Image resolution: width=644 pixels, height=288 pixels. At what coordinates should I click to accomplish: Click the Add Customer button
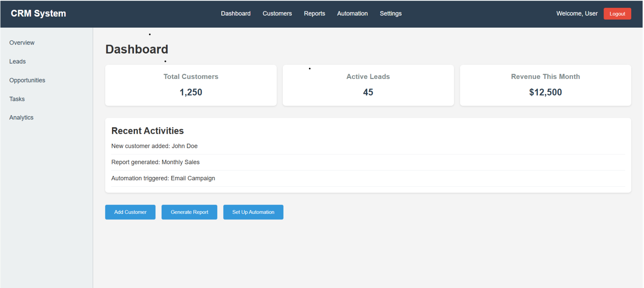[130, 212]
